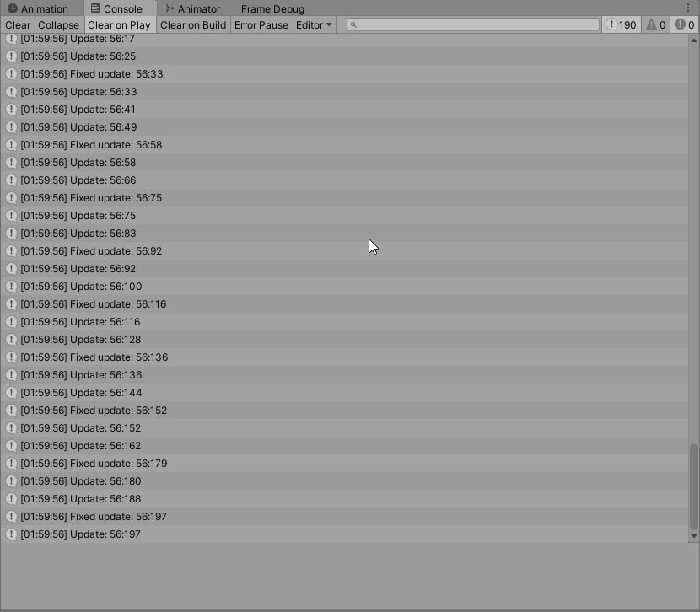The image size is (700, 612).
Task: Click the scrollbar up arrow
Action: pyautogui.click(x=694, y=40)
